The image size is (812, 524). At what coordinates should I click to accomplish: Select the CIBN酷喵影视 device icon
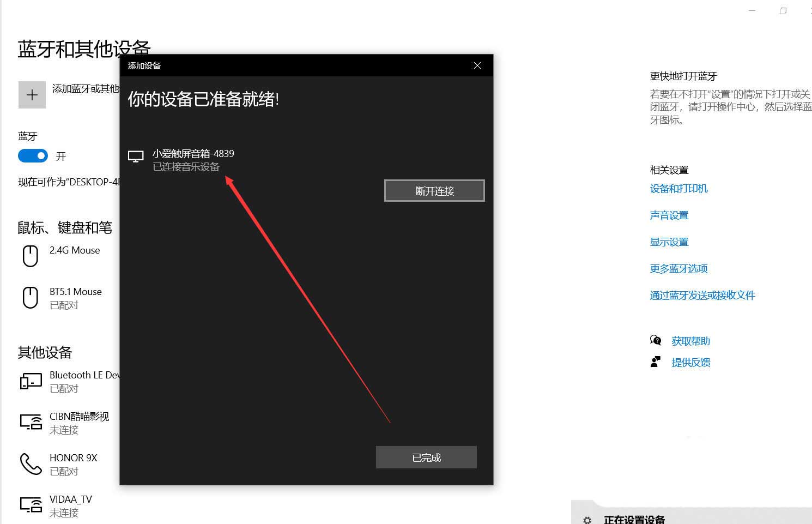coord(30,421)
